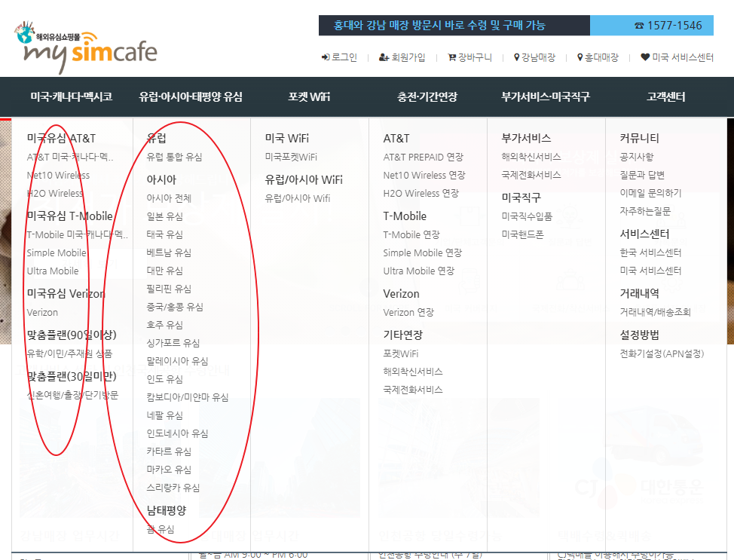Click the my simcafe logo
Viewport: 734px width, 560px height.
point(86,47)
